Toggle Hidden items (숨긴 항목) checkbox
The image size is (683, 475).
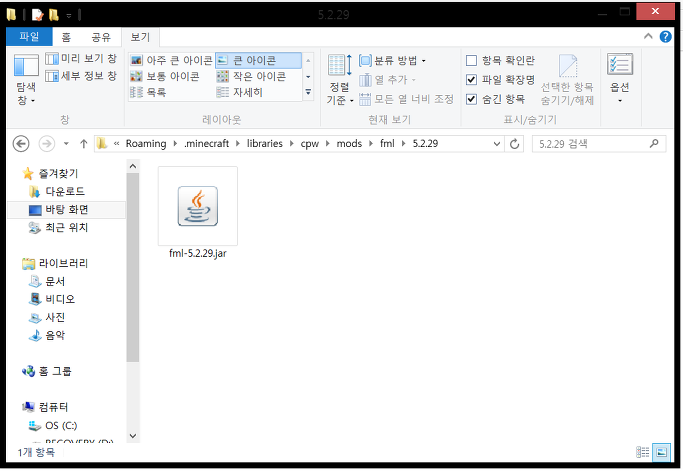(x=495, y=99)
